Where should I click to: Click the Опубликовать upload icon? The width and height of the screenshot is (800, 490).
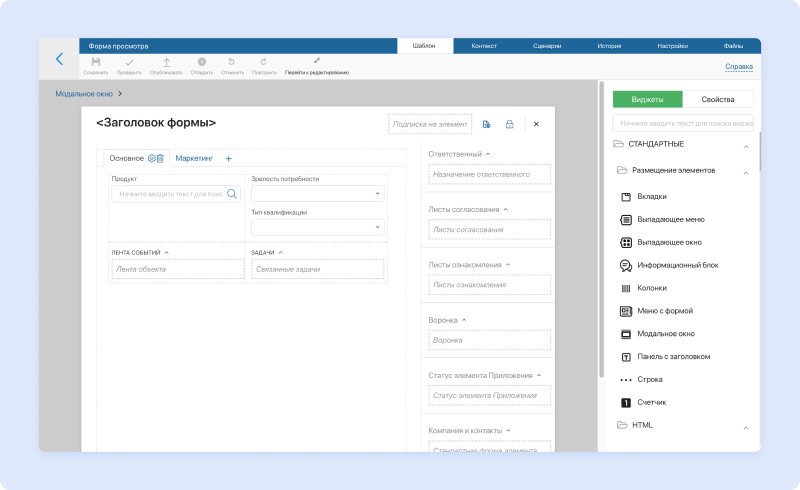[x=166, y=62]
